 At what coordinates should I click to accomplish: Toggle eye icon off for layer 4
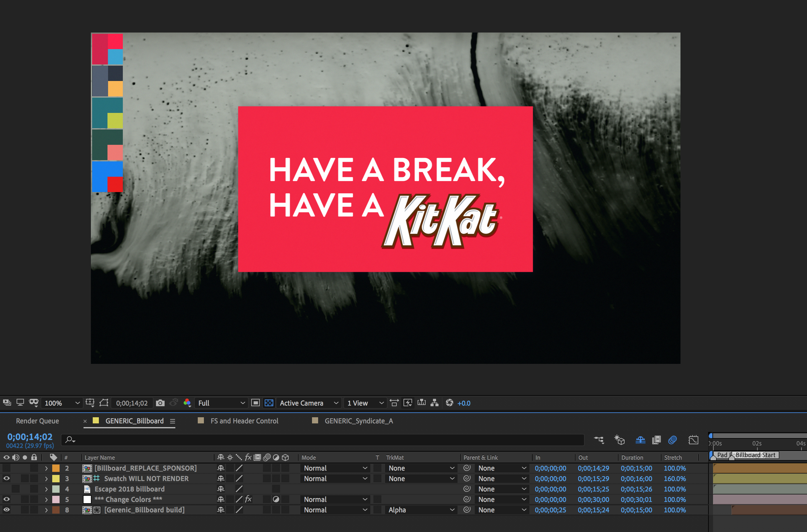(6, 489)
